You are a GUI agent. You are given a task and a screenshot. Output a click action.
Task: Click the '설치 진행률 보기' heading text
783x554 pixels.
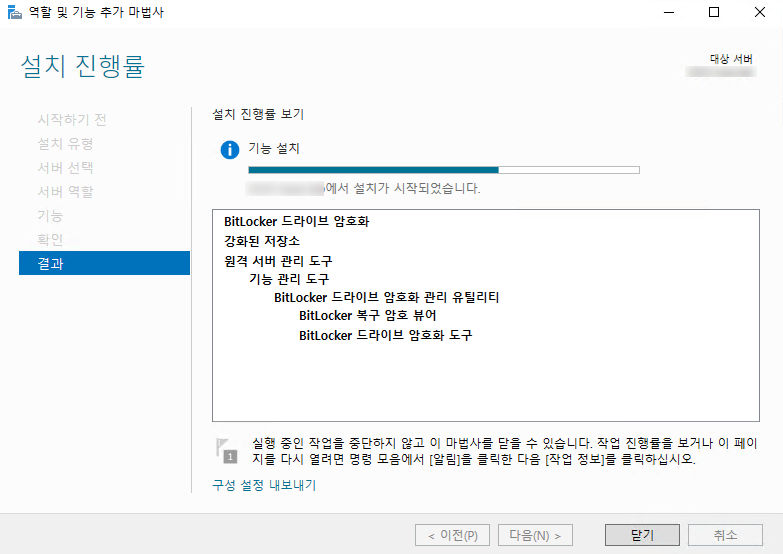point(258,114)
